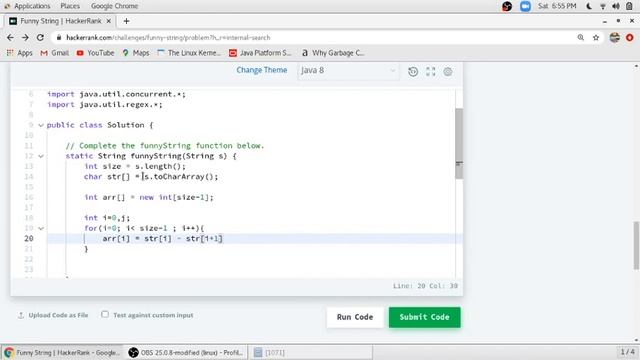Close the Funny String tab
Image resolution: width=640 pixels, height=360 pixels.
pyautogui.click(x=109, y=21)
